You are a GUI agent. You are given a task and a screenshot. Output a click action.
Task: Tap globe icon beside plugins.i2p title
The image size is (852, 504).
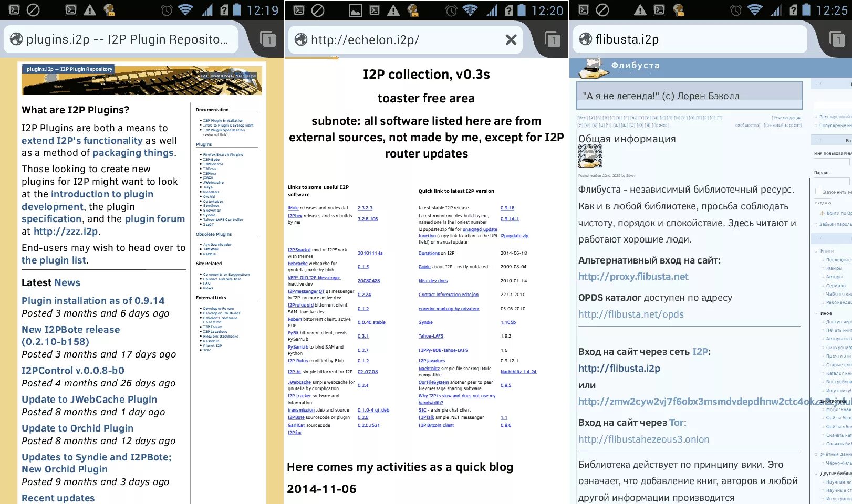16,39
